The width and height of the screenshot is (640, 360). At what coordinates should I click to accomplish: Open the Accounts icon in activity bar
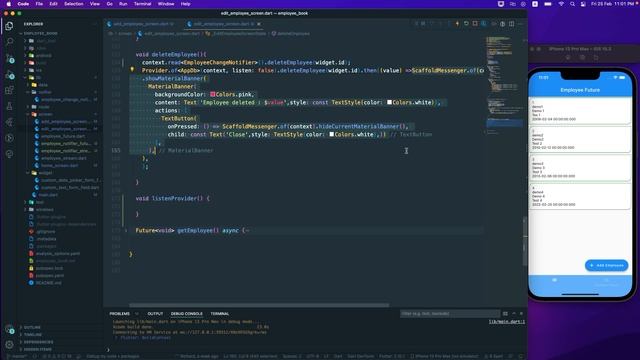point(9,329)
